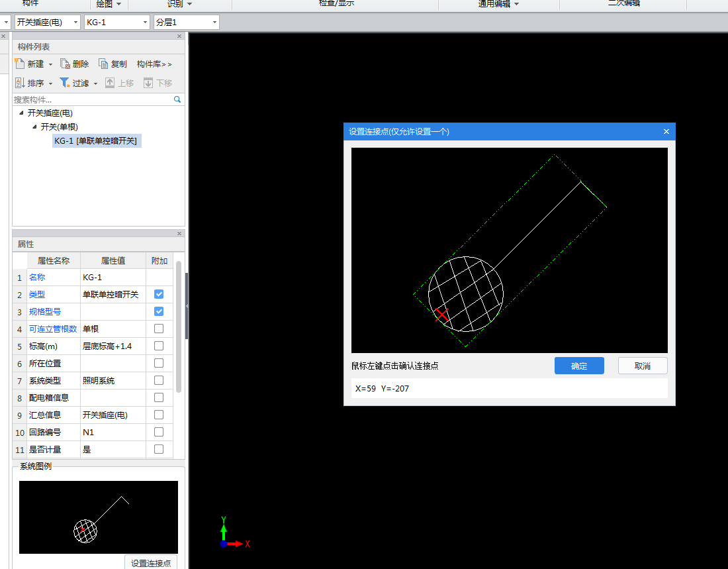Viewport: 728px width, 569px height.
Task: Click the 确定 button
Action: 579,366
